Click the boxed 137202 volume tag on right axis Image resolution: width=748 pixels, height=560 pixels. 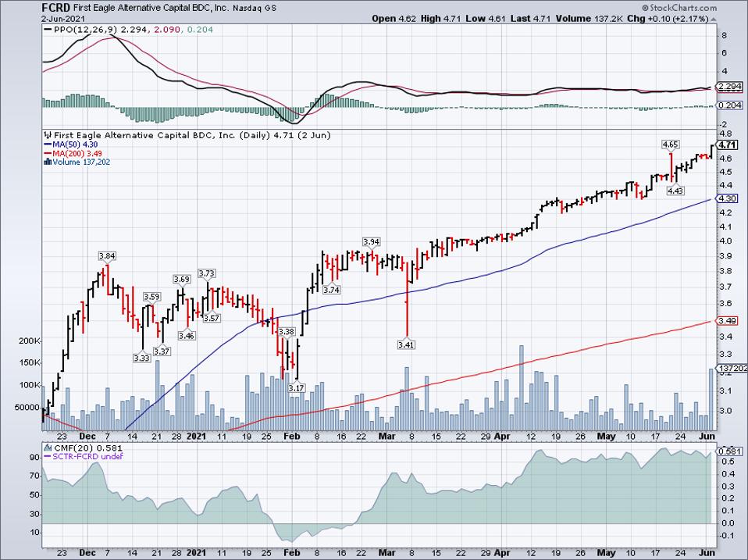click(732, 369)
